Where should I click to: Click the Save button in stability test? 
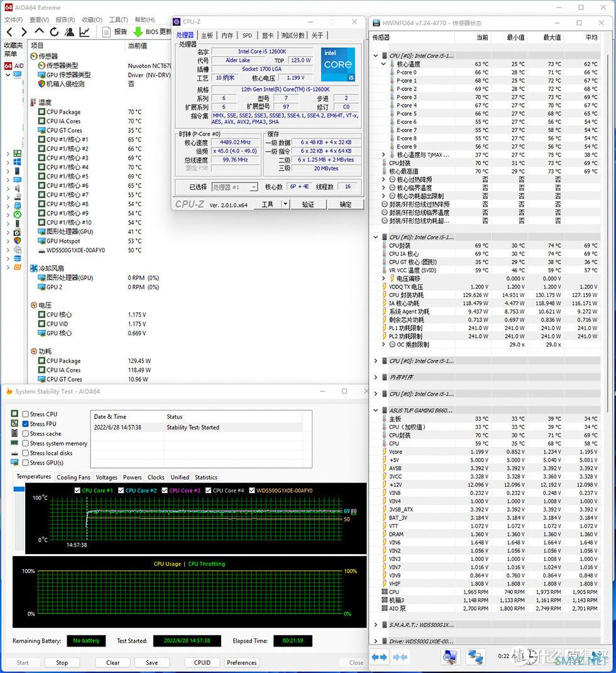click(152, 663)
